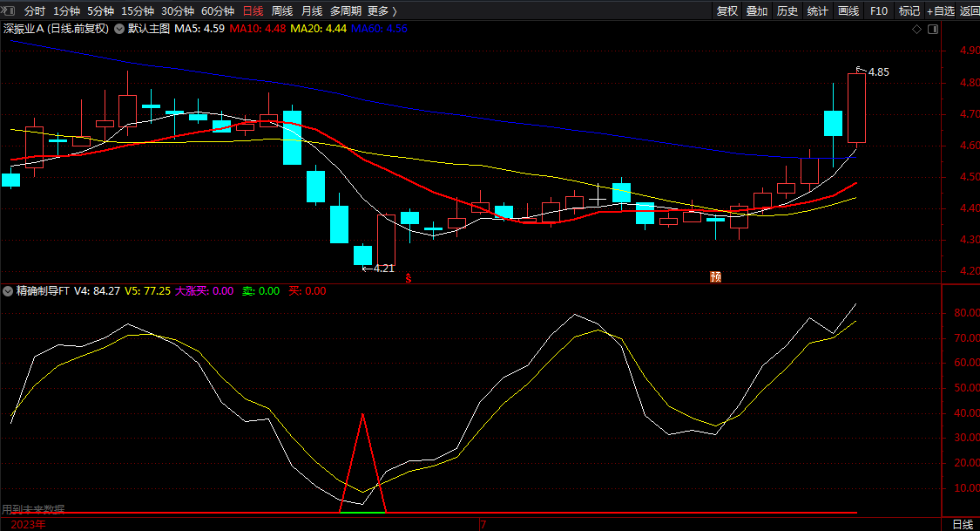The height and width of the screenshot is (531, 980).
Task: Select the 1分钟 period
Action: [x=66, y=11]
